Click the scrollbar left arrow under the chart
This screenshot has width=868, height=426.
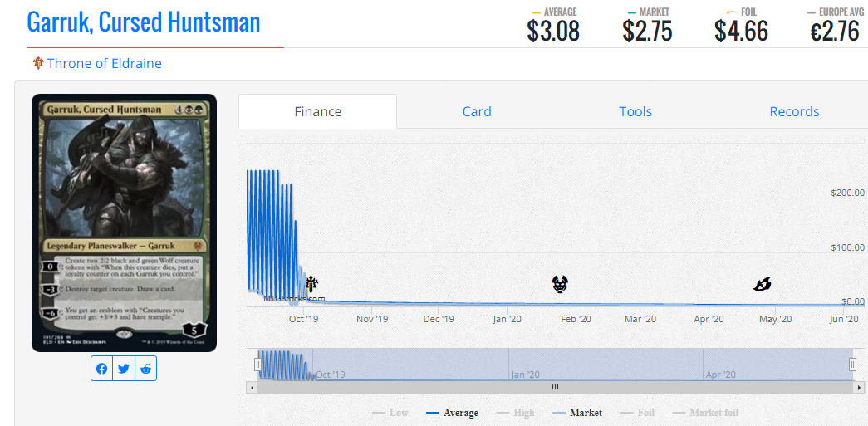tap(253, 387)
